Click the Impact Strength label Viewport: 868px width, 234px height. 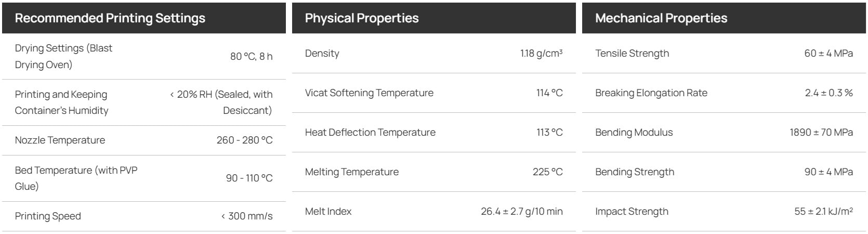click(x=632, y=212)
